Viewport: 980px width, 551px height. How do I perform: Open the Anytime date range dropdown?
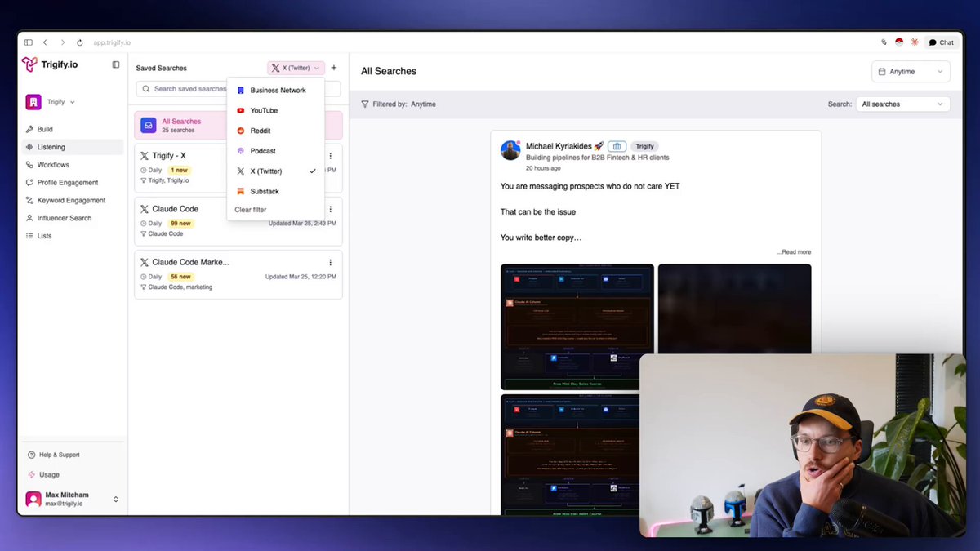[911, 72]
